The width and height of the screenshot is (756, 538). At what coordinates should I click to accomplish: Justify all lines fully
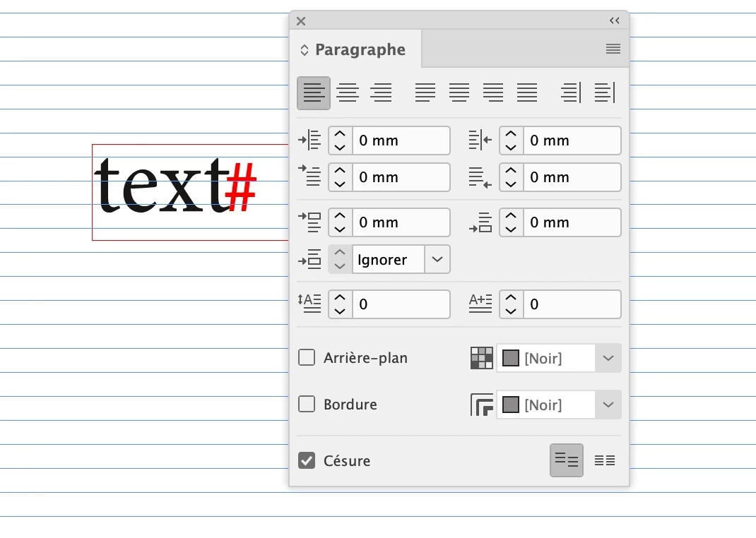[x=527, y=93]
